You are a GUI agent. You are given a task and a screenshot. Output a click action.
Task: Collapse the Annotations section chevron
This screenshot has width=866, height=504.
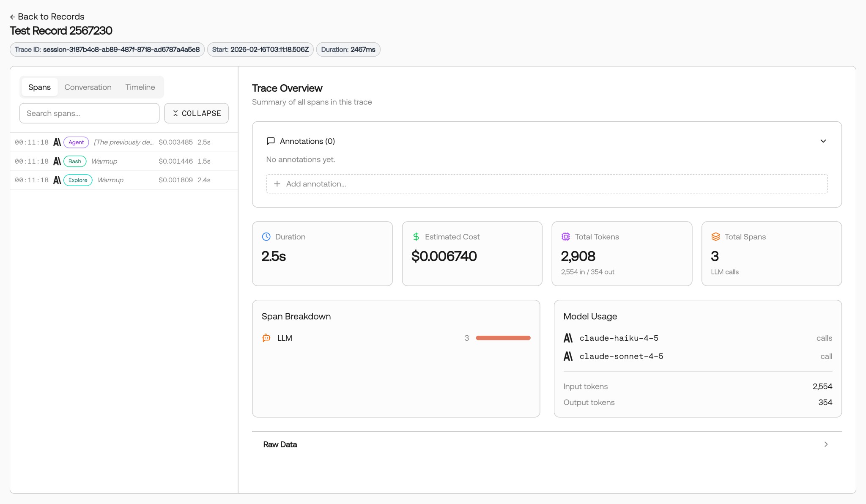pos(823,141)
